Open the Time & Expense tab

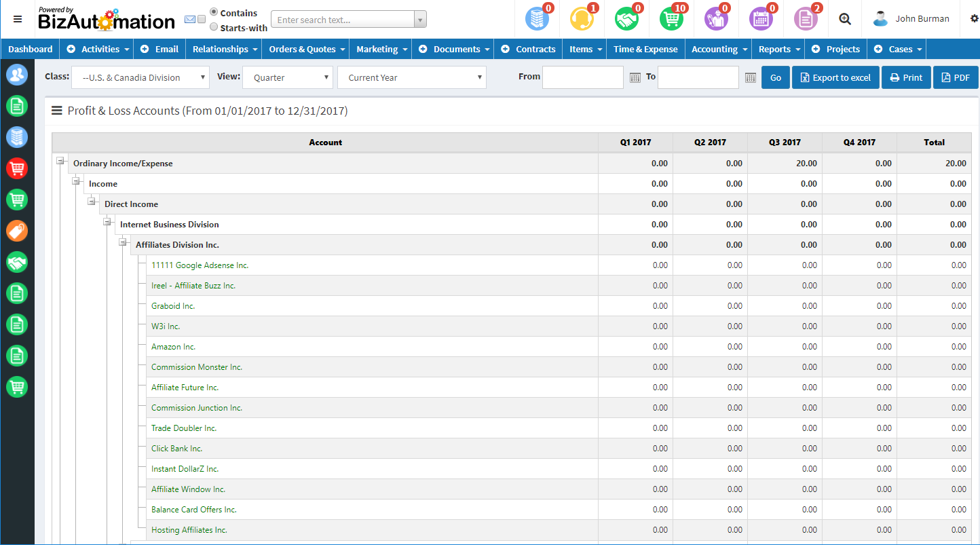pyautogui.click(x=645, y=49)
